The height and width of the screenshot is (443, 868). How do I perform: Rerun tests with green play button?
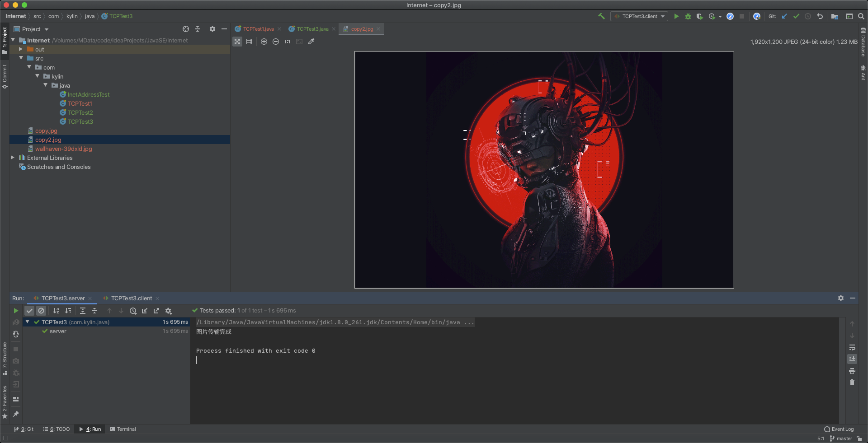coord(16,311)
